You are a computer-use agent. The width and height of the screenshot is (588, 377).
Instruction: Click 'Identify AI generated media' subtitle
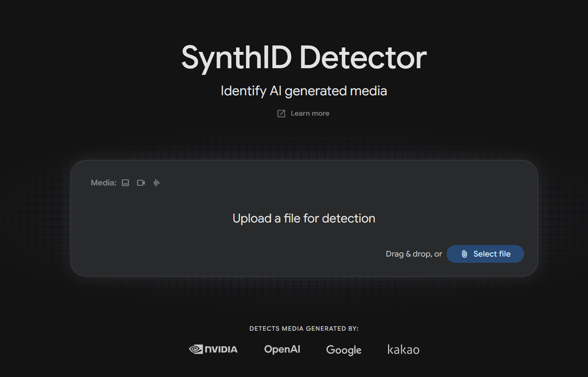pyautogui.click(x=304, y=91)
